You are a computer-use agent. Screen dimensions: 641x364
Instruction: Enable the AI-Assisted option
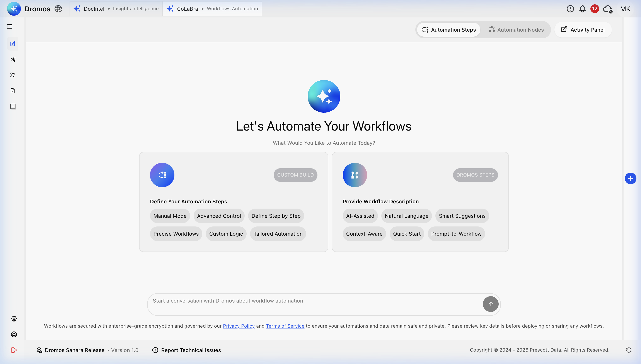(360, 216)
